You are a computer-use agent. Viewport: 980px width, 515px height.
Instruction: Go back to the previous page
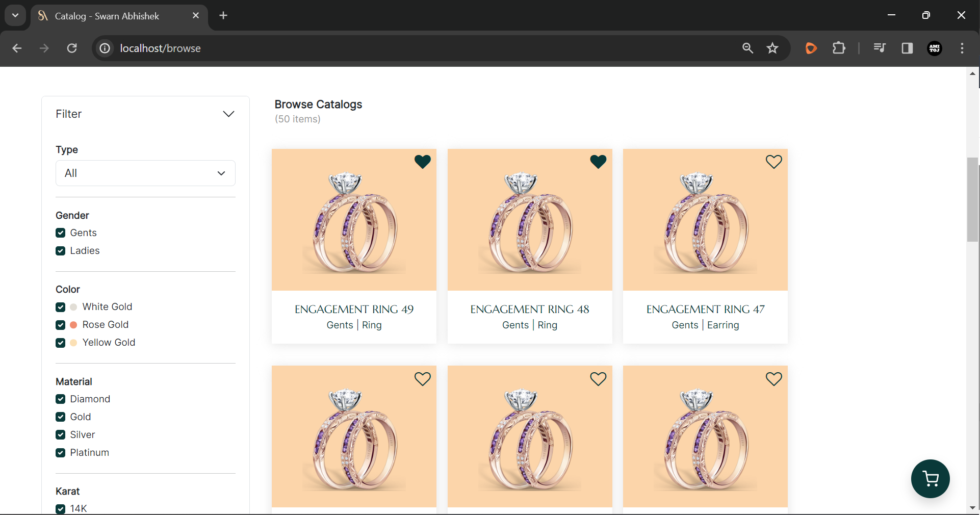[17, 48]
